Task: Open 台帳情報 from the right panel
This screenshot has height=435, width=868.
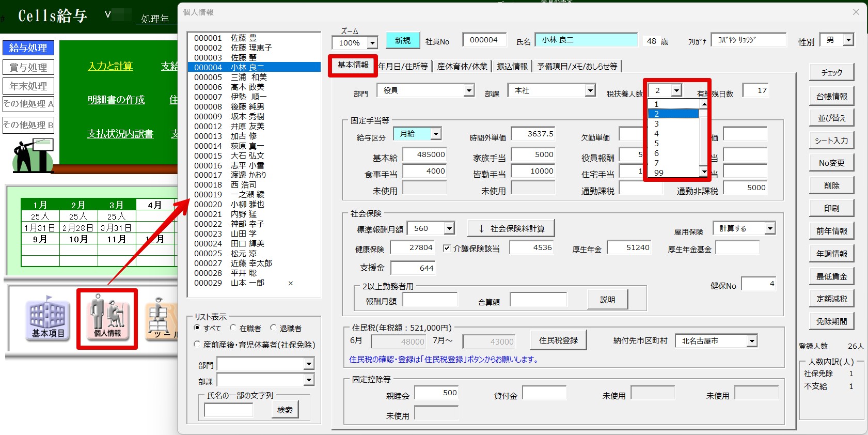Action: (831, 96)
